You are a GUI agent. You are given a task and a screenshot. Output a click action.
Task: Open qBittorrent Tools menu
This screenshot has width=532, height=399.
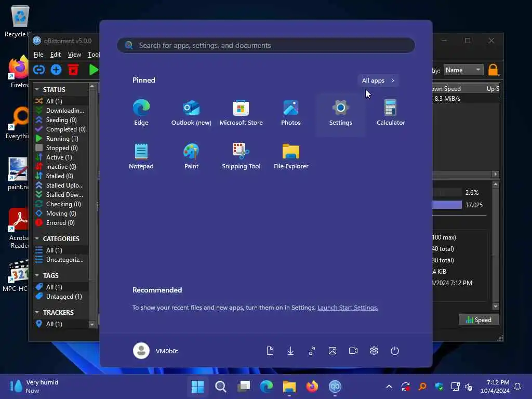pos(94,55)
